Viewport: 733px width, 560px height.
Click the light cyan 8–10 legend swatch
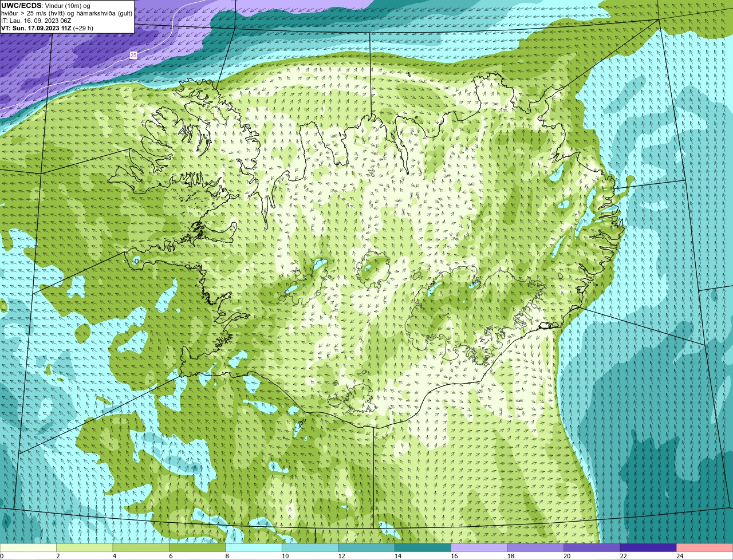click(254, 547)
